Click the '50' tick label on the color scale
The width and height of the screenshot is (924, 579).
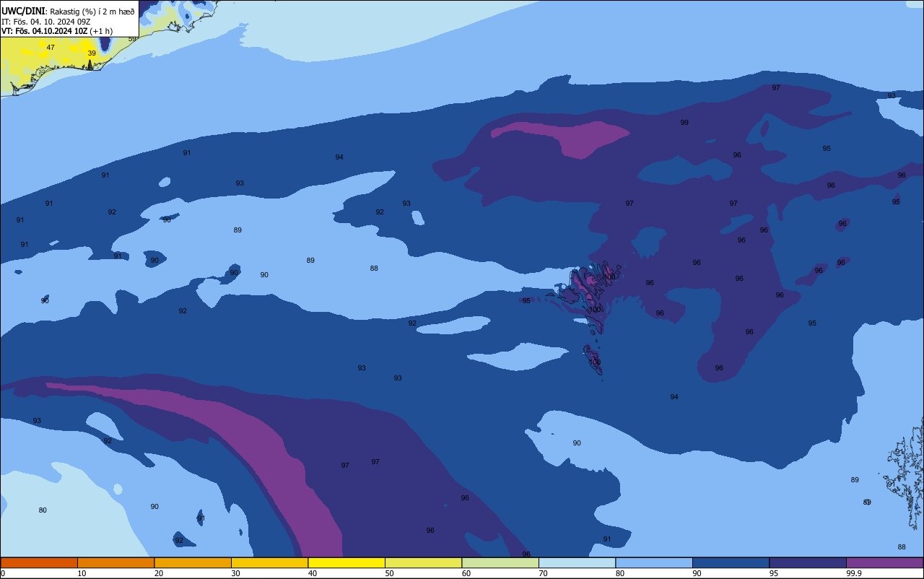click(389, 573)
